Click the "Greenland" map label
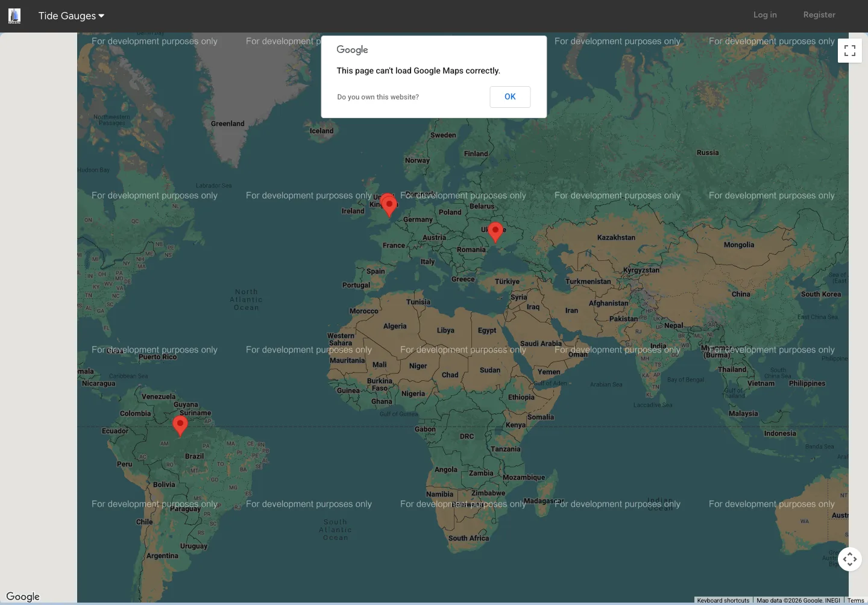Viewport: 868px width, 605px height. click(x=228, y=124)
